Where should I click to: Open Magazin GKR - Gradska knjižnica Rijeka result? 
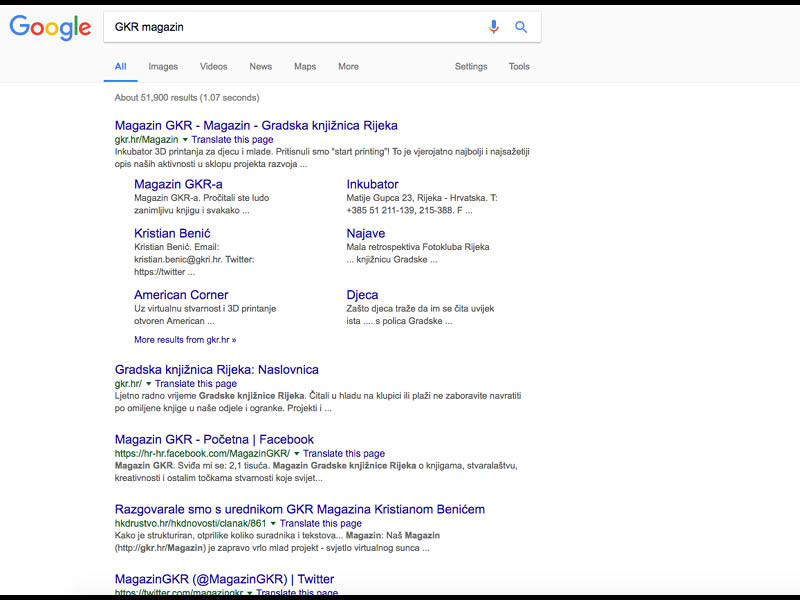click(x=256, y=126)
